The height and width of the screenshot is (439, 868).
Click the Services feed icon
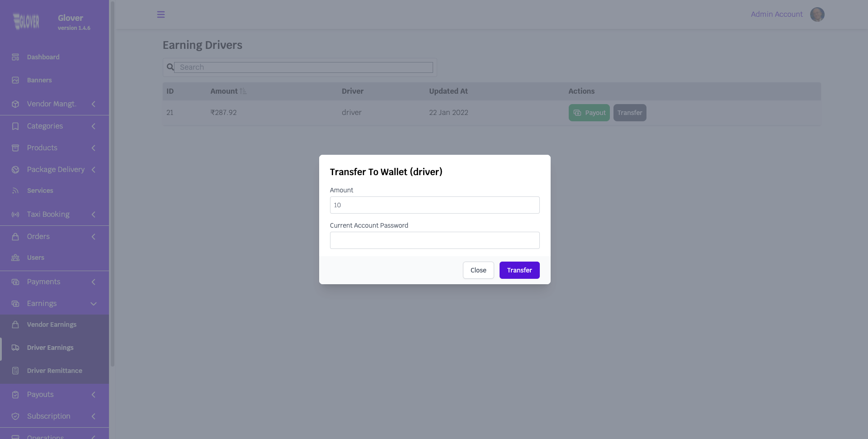(15, 191)
